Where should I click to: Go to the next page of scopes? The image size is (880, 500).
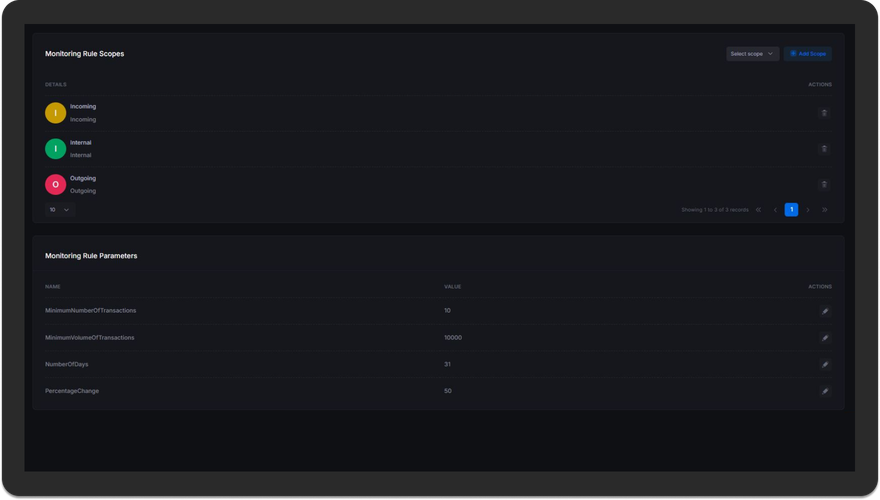808,210
